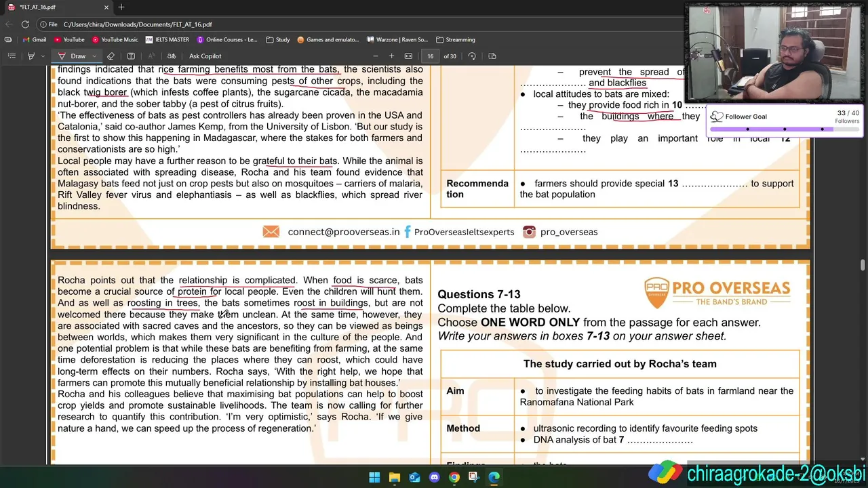Image resolution: width=868 pixels, height=488 pixels.
Task: Toggle the Draw pen tool
Action: click(x=73, y=56)
